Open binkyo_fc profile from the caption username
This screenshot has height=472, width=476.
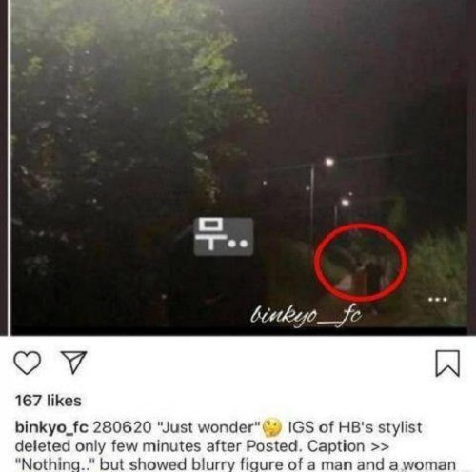tap(51, 428)
